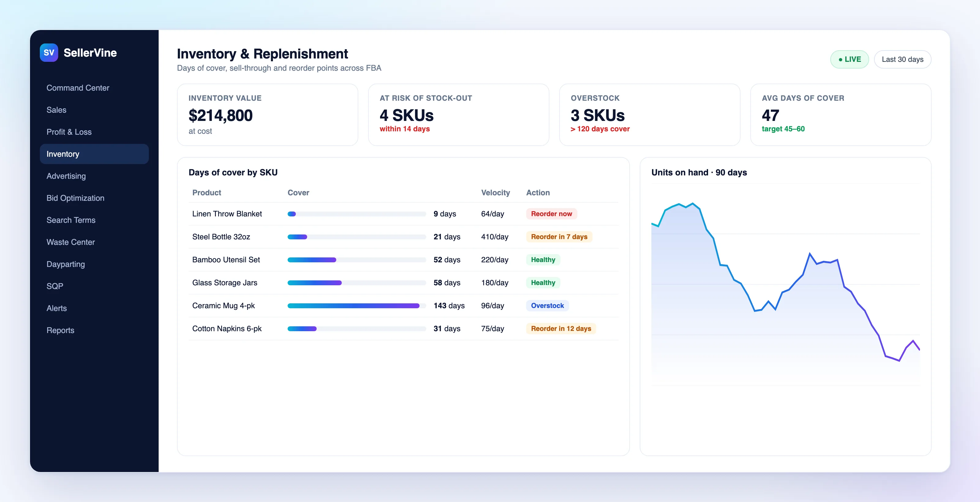Open the Alerts section
Viewport: 980px width, 502px height.
(x=94, y=309)
